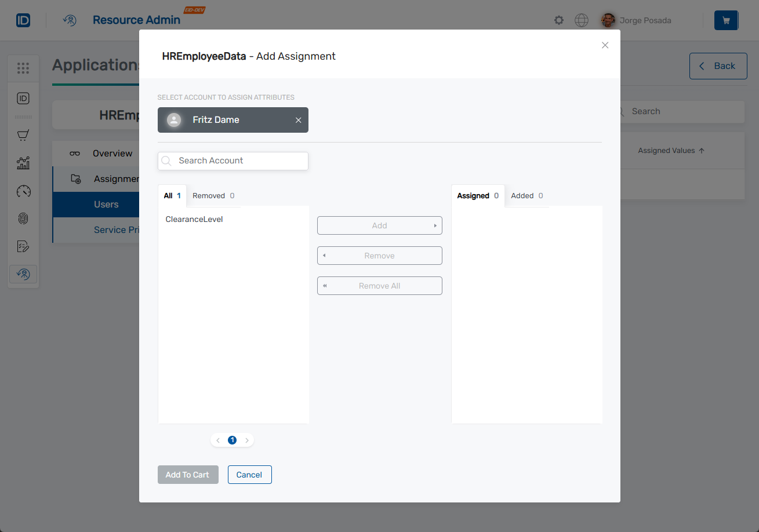This screenshot has width=759, height=532.
Task: Switch to the Added tab
Action: click(x=523, y=195)
